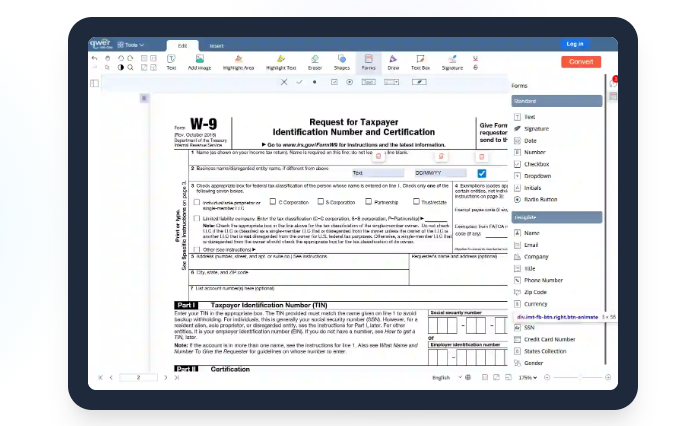The height and width of the screenshot is (426, 700).
Task: Go to the next page
Action: pos(166,377)
